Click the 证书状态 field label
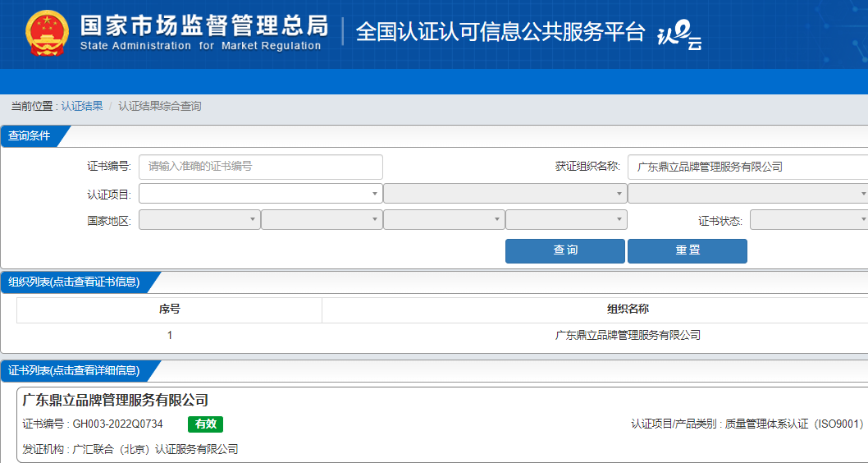 720,221
